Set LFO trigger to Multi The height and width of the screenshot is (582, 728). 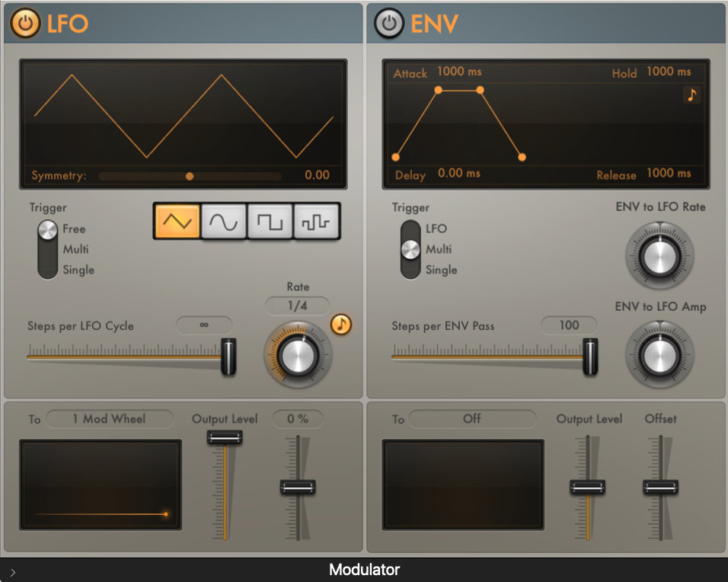coord(75,249)
